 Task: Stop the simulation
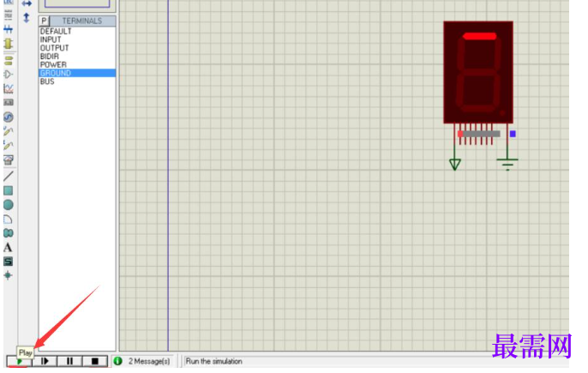coord(95,361)
